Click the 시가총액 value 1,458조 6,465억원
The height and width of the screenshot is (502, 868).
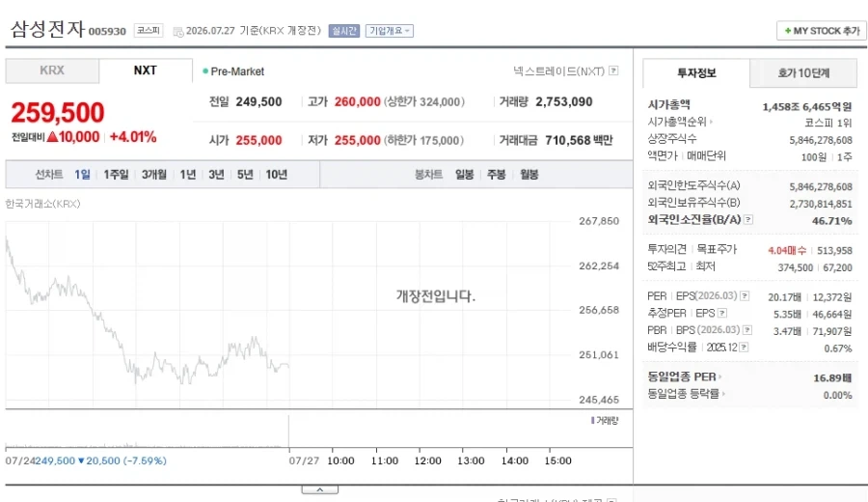click(807, 107)
